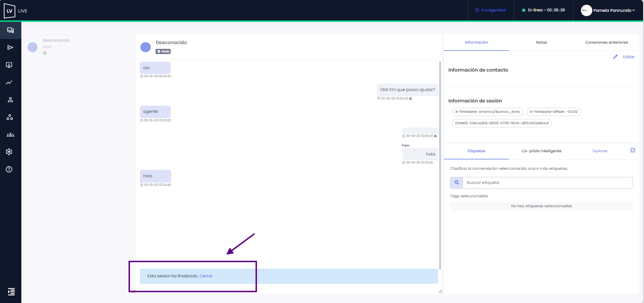The width and height of the screenshot is (644, 303).
Task: Click the ChatID chip
Action: tap(502, 123)
